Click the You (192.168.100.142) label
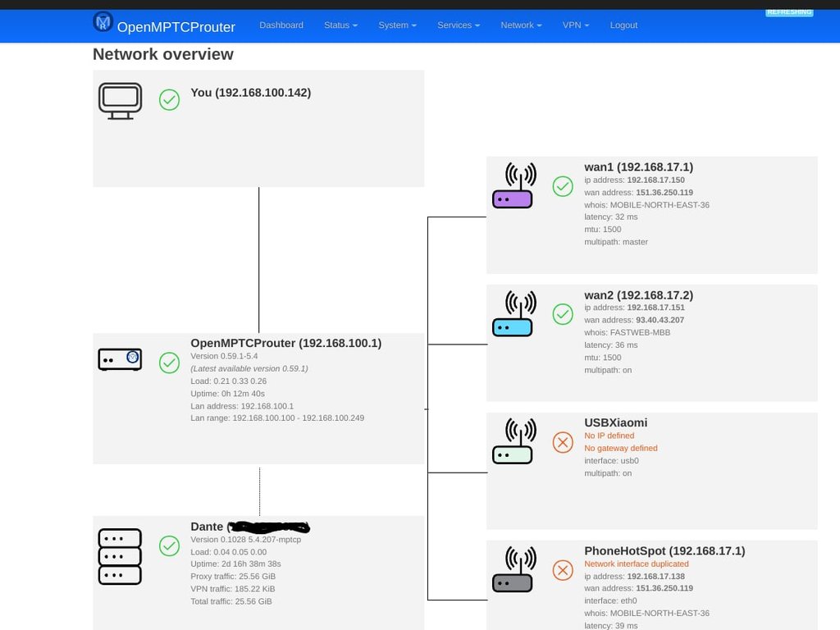Screen dimensions: 840x630 tap(251, 93)
